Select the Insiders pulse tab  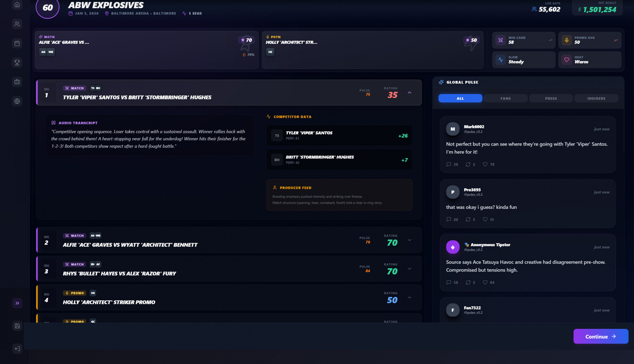coord(596,98)
